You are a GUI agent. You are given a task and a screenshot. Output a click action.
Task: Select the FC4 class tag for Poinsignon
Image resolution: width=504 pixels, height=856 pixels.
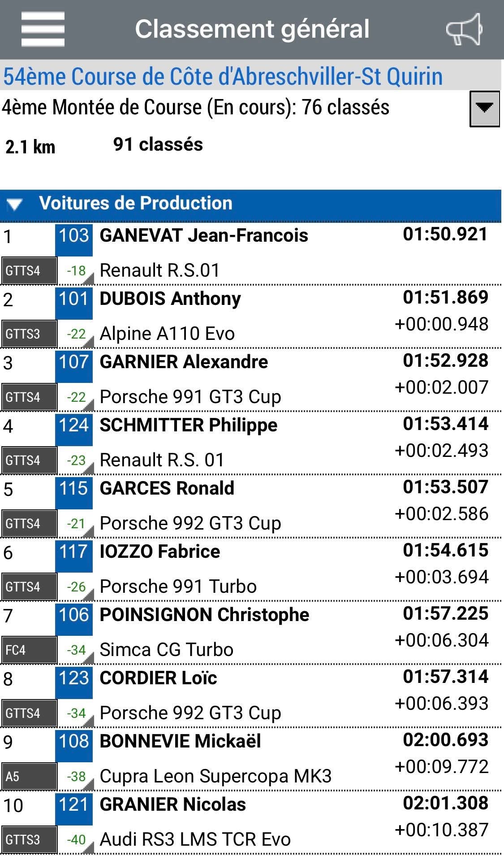tap(29, 650)
